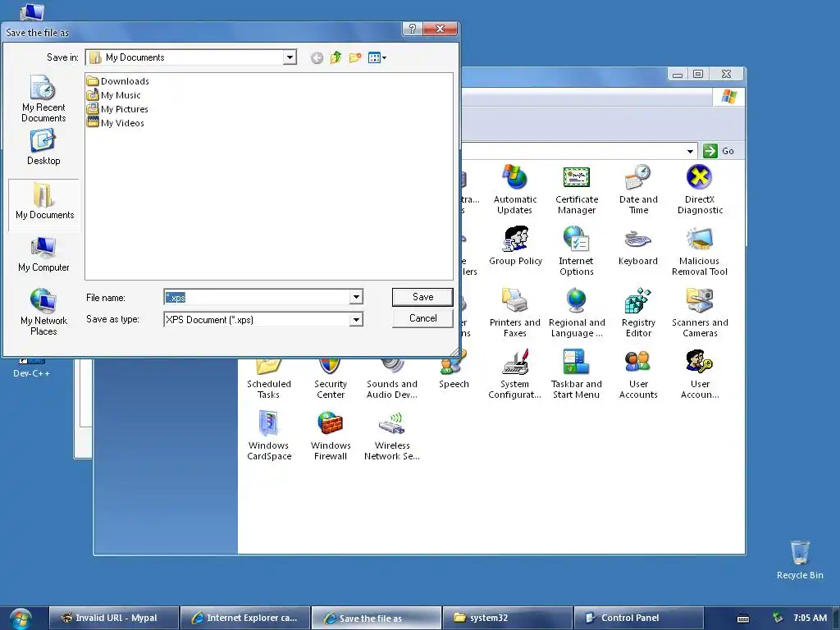Select the Downloads folder
This screenshot has height=630, width=840.
tap(118, 81)
